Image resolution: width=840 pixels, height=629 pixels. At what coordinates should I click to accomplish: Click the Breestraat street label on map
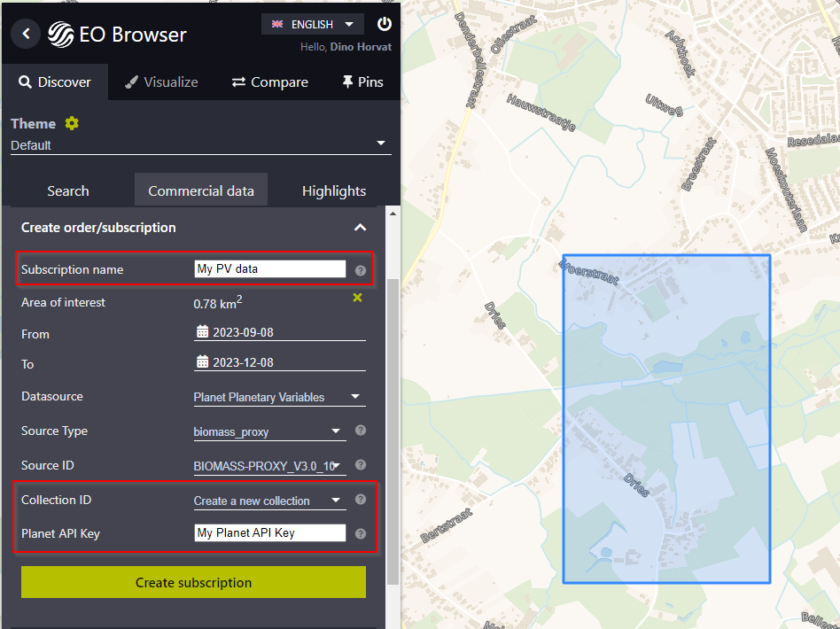coord(698,165)
